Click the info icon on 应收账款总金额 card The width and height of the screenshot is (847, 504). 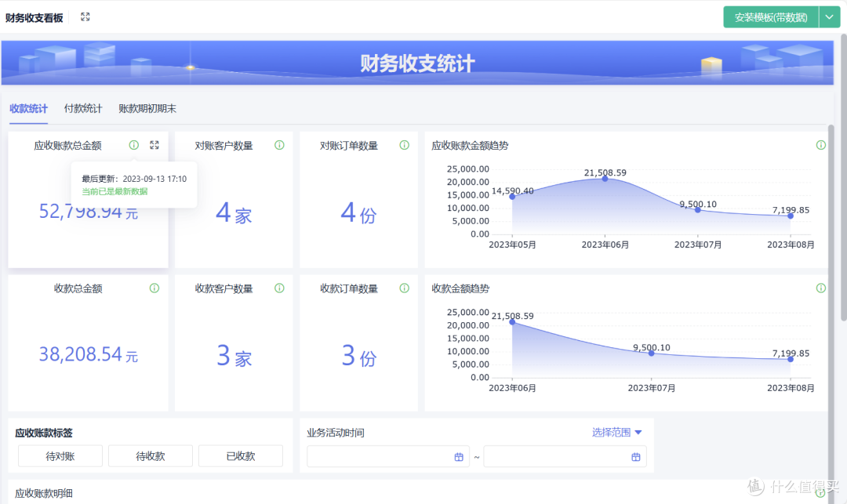coord(134,145)
